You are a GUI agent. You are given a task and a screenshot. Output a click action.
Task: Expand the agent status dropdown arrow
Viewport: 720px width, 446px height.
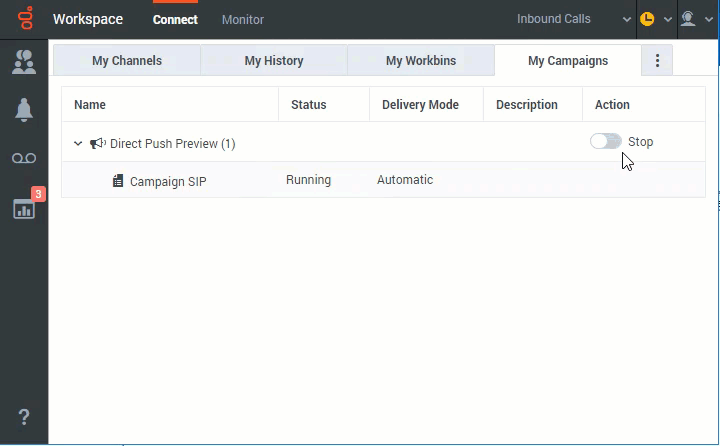click(668, 19)
